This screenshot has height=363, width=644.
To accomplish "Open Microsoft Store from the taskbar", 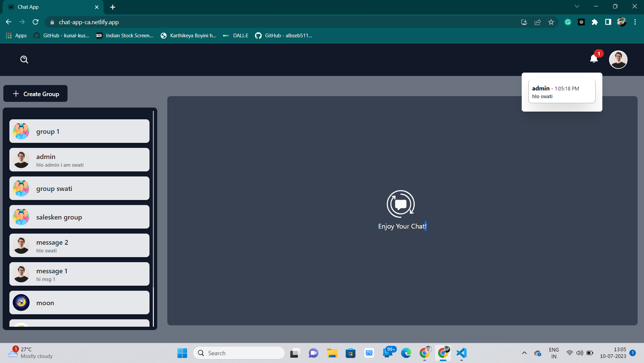I will point(350,353).
